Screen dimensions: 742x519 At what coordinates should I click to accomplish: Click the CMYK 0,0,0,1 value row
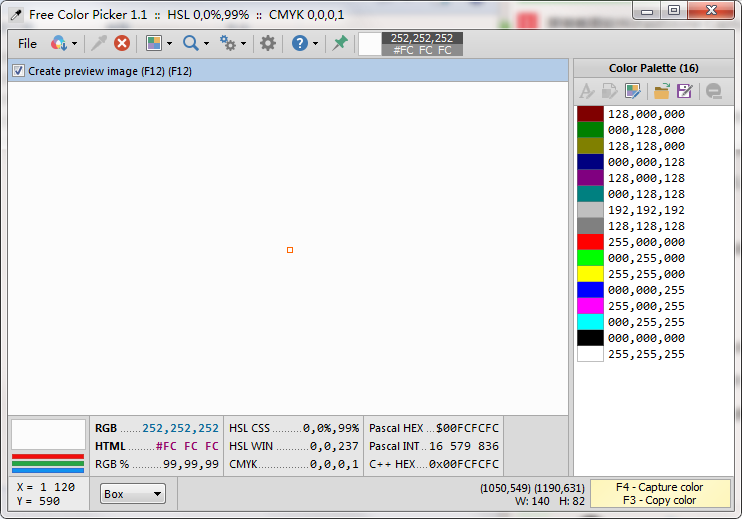click(x=294, y=464)
